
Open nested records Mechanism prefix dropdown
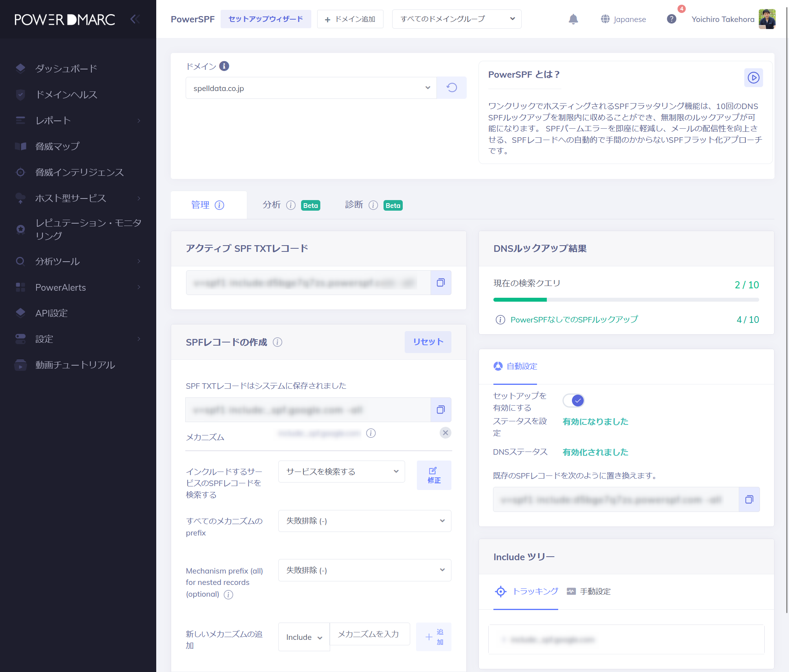pos(365,570)
